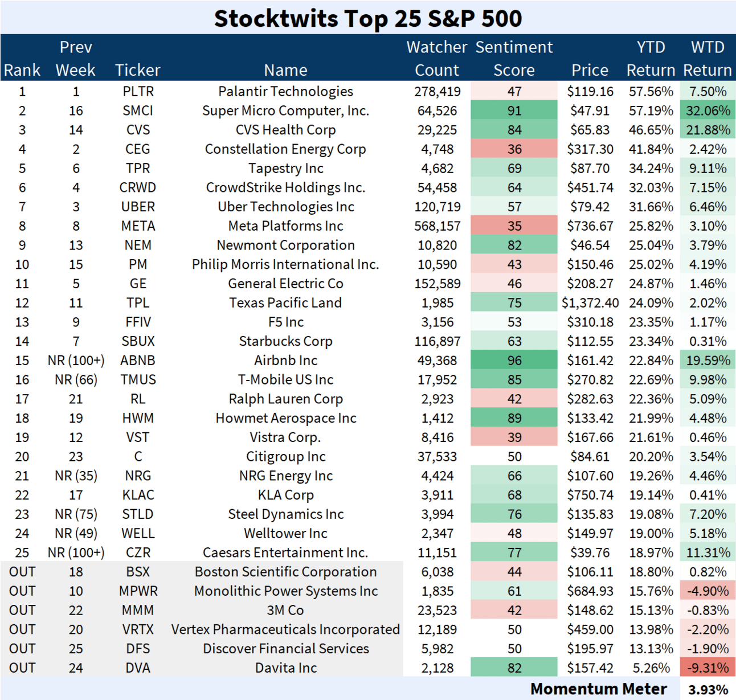This screenshot has width=736, height=700.
Task: Select Super Micro Computer's sentiment score 91
Action: tap(514, 110)
